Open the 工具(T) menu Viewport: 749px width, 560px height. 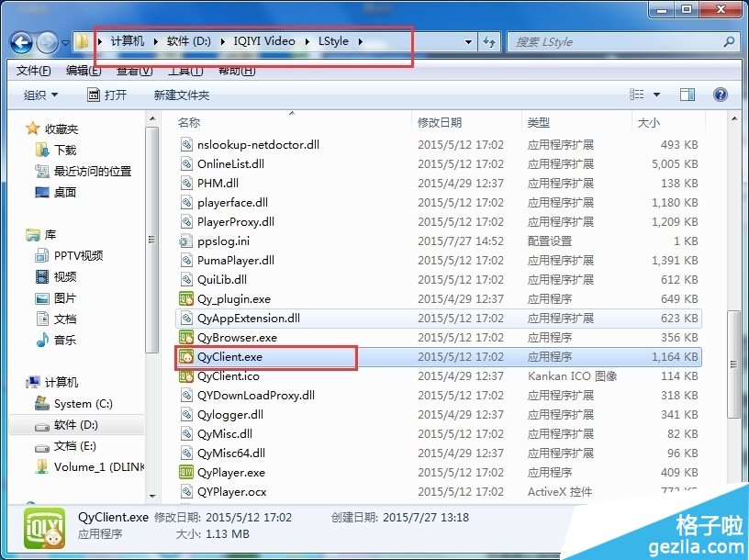click(x=185, y=71)
